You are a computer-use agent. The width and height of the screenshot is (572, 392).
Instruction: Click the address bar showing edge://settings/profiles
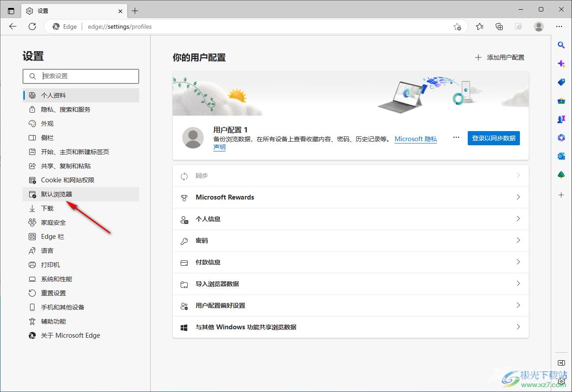pyautogui.click(x=256, y=26)
